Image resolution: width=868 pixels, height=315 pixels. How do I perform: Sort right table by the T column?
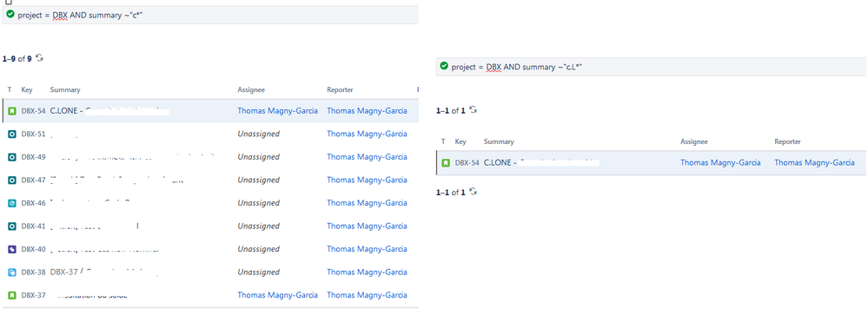pos(443,141)
